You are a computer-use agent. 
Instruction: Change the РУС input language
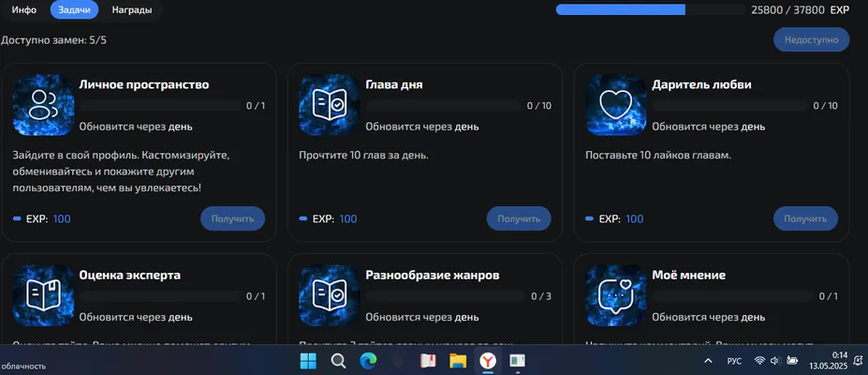734,361
